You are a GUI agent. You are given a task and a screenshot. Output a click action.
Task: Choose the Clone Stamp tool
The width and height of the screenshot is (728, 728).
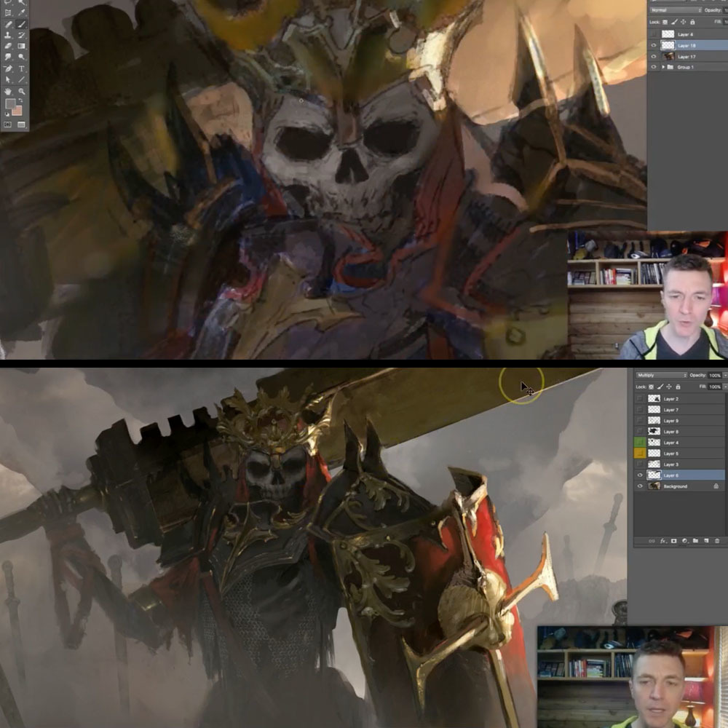[8, 35]
